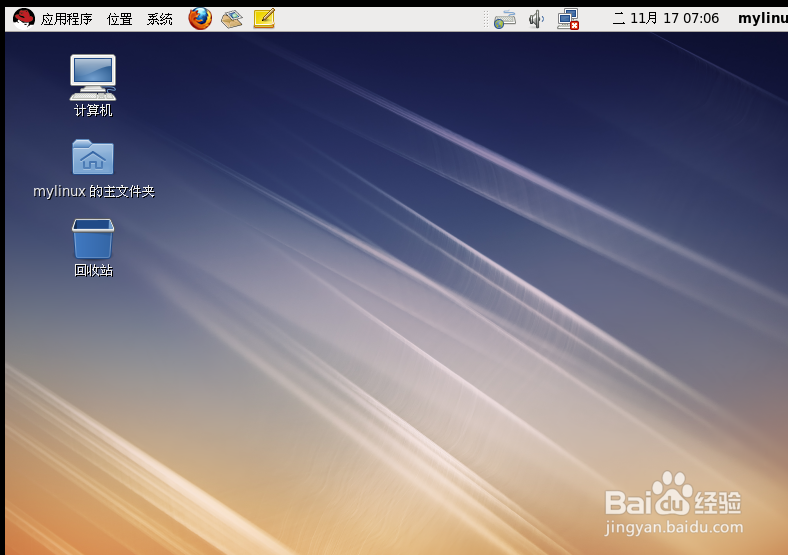
Task: Click the 计算机 label text
Action: [x=93, y=110]
